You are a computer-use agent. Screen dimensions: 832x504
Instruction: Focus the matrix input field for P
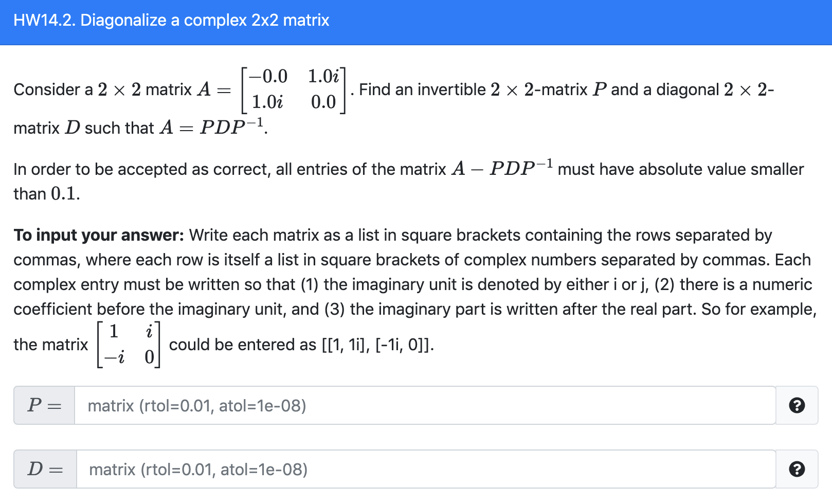pyautogui.click(x=360, y=406)
